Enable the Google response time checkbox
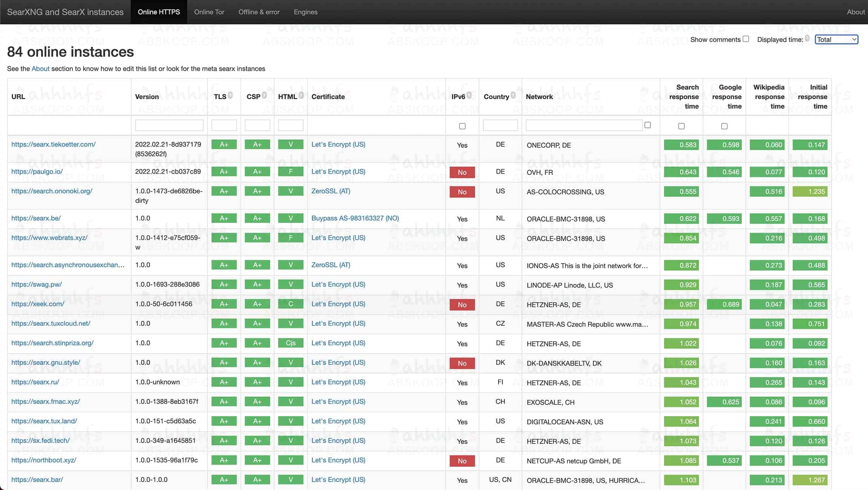 click(724, 126)
